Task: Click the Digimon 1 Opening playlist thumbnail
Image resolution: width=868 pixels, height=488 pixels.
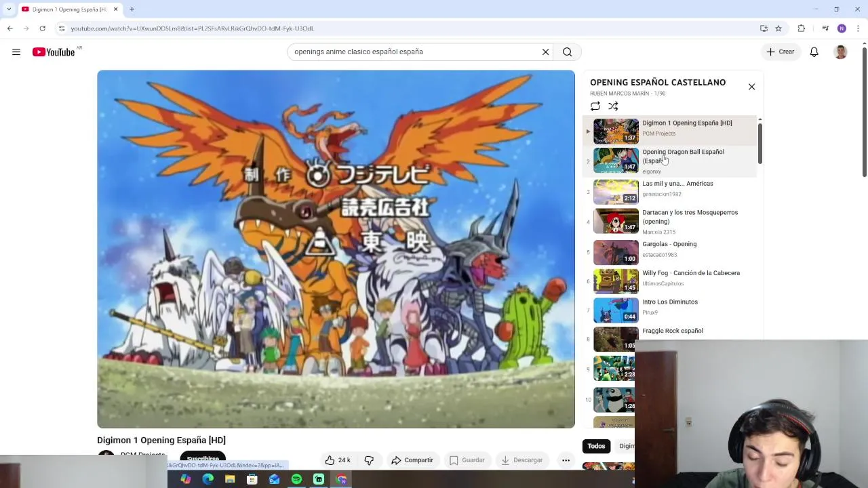Action: tap(616, 131)
